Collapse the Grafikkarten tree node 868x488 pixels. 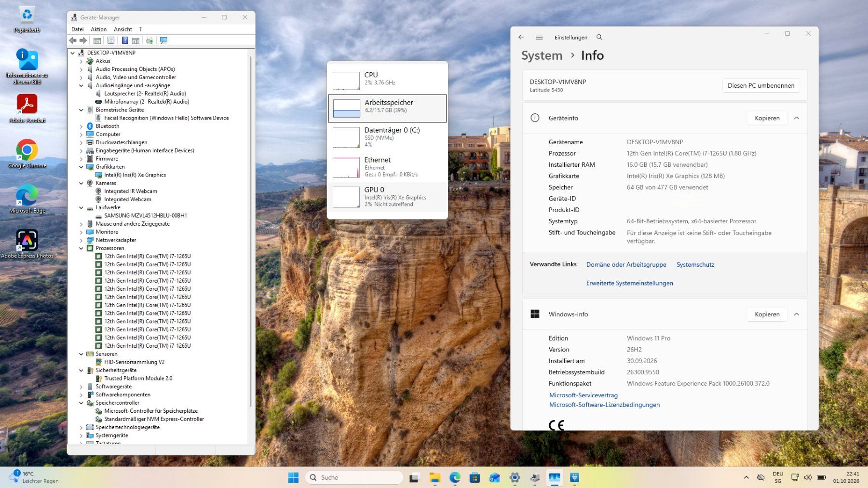[x=81, y=167]
